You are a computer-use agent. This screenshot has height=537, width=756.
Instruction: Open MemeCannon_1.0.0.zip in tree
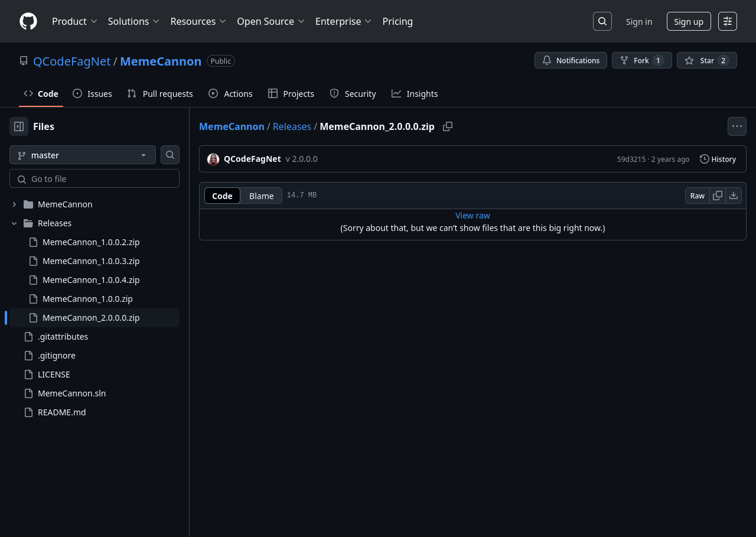87,299
